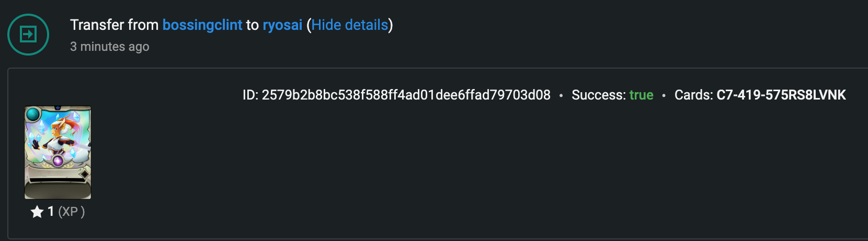The height and width of the screenshot is (241, 868).
Task: Click the transaction ID hash value
Action: tap(406, 95)
